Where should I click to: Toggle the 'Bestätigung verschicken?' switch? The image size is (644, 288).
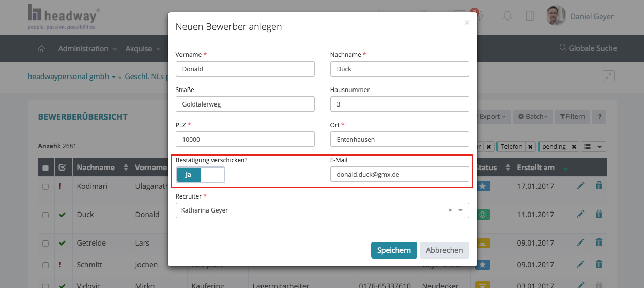(x=201, y=175)
